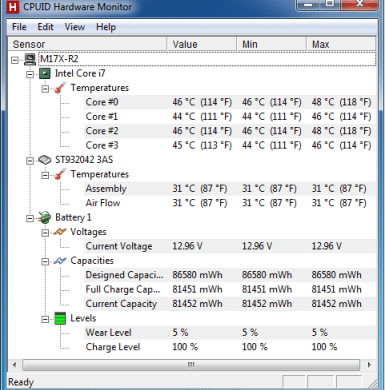Image resolution: width=385 pixels, height=390 pixels.
Task: Click the Max column header
Action: click(341, 44)
